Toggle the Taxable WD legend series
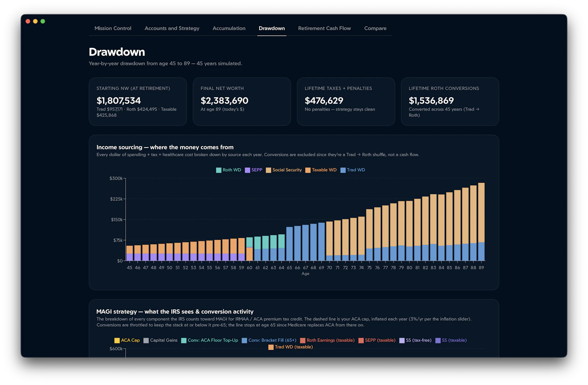Screen dimensions: 588x385 pyautogui.click(x=321, y=170)
